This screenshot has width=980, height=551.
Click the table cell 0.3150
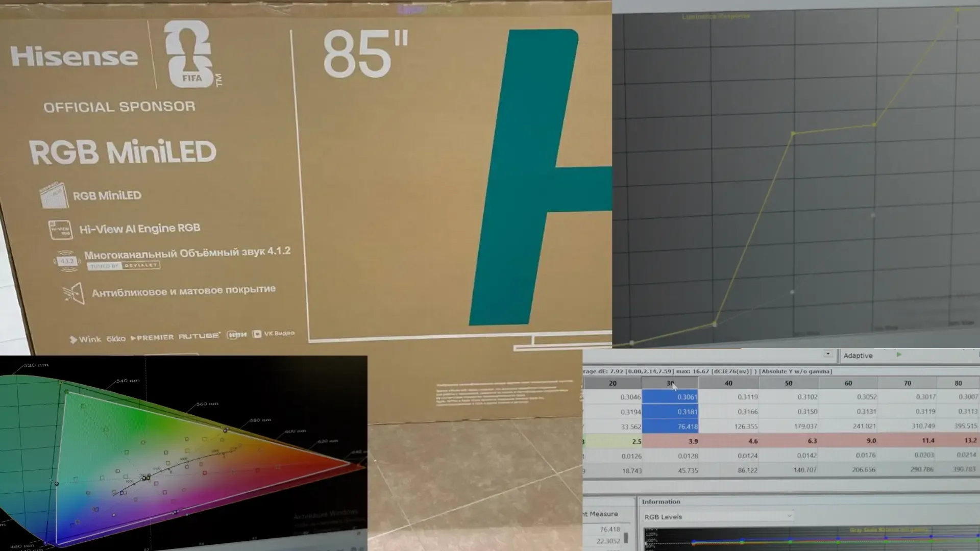coord(789,412)
